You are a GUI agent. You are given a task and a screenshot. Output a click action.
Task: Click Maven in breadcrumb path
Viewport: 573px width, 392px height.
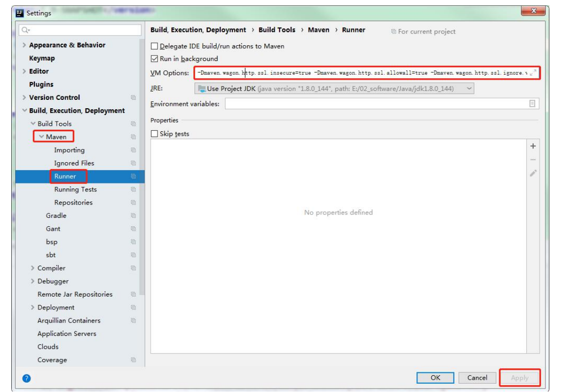click(x=318, y=30)
